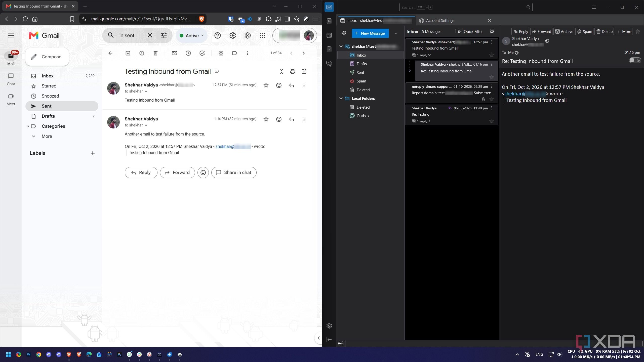Click Share in chat in Gmail
The height and width of the screenshot is (362, 644).
(234, 172)
